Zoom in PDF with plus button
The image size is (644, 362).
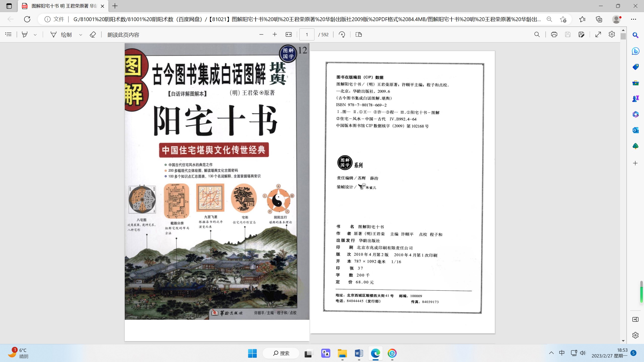click(x=275, y=34)
